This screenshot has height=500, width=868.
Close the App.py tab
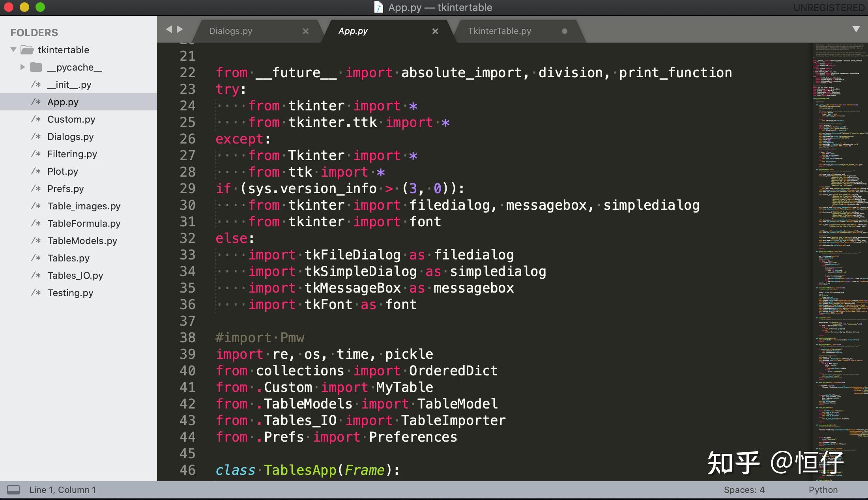[x=435, y=31]
